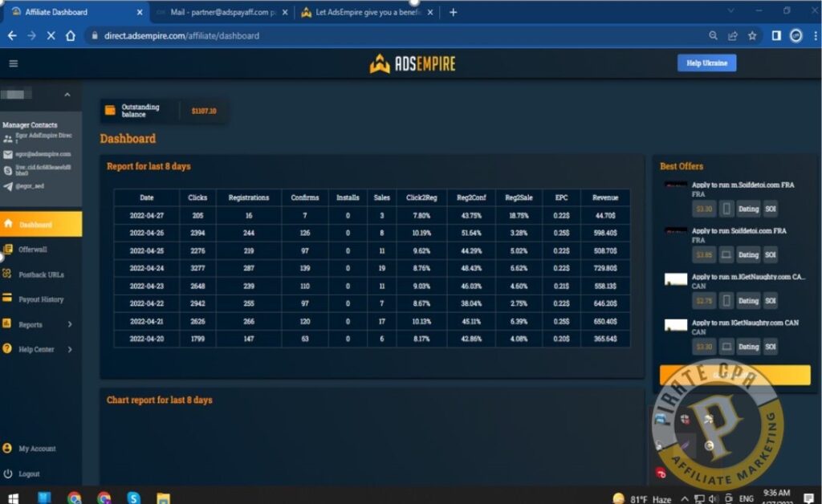Collapse the account section chevron
The image size is (822, 504).
coord(67,95)
